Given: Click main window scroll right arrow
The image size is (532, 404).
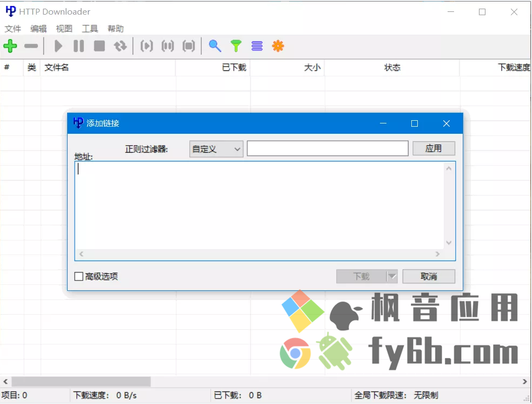Looking at the screenshot, I should click(524, 382).
